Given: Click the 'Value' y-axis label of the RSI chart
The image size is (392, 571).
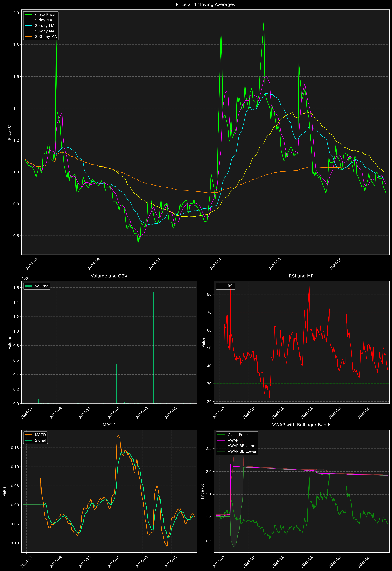Looking at the screenshot, I should click(203, 342).
